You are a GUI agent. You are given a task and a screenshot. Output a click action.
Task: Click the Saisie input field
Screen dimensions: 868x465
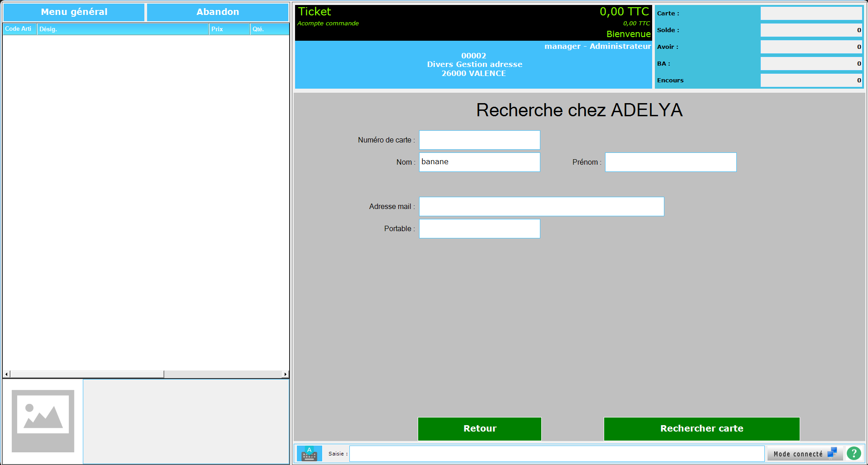[x=557, y=453]
